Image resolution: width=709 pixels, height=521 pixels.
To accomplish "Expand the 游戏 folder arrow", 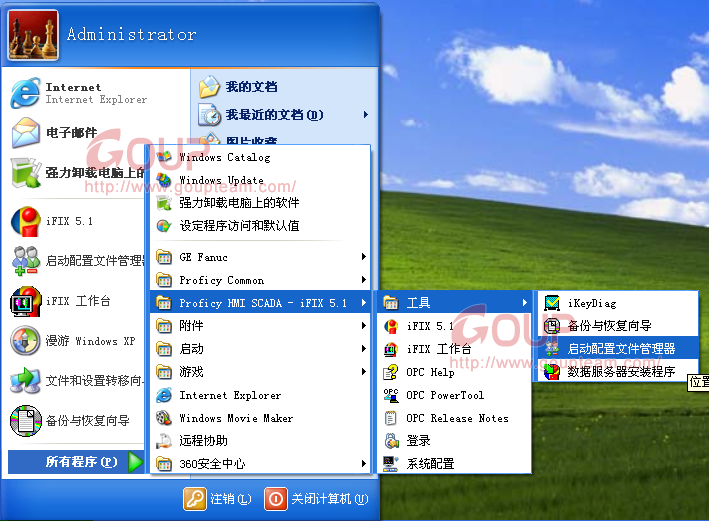I will point(364,372).
